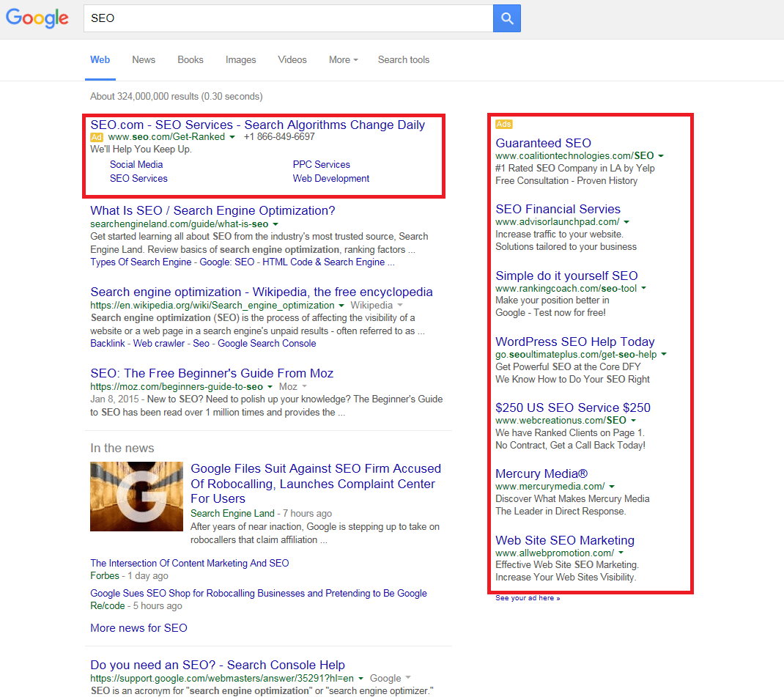The image size is (784, 697).
Task: Open SEO: The Free Beginner's Guide From Moz
Action: (212, 374)
